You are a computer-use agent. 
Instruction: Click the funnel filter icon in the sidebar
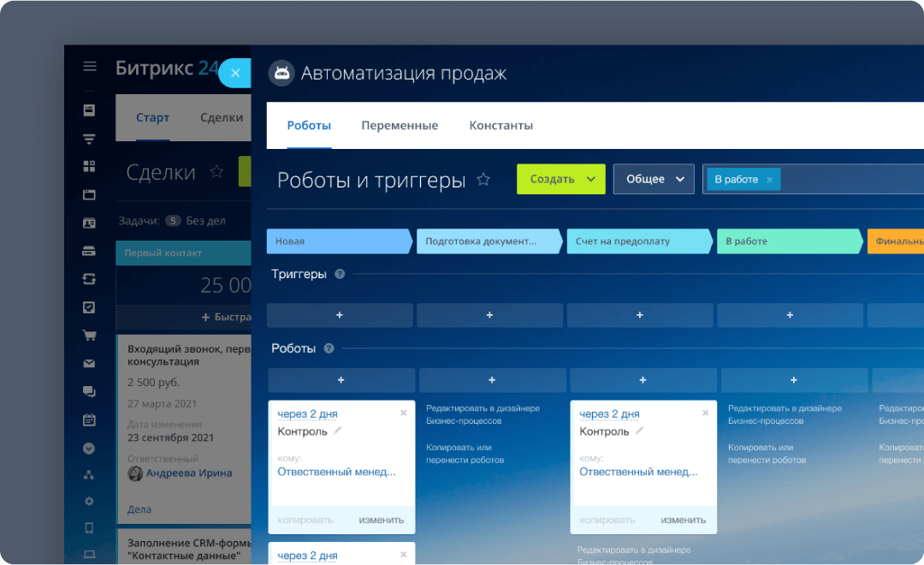(89, 140)
